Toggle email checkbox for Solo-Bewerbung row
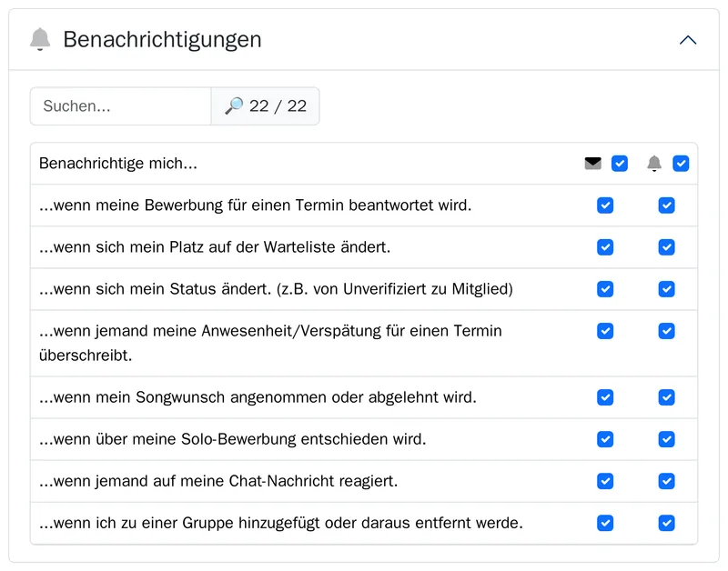728x571 pixels. (x=605, y=439)
